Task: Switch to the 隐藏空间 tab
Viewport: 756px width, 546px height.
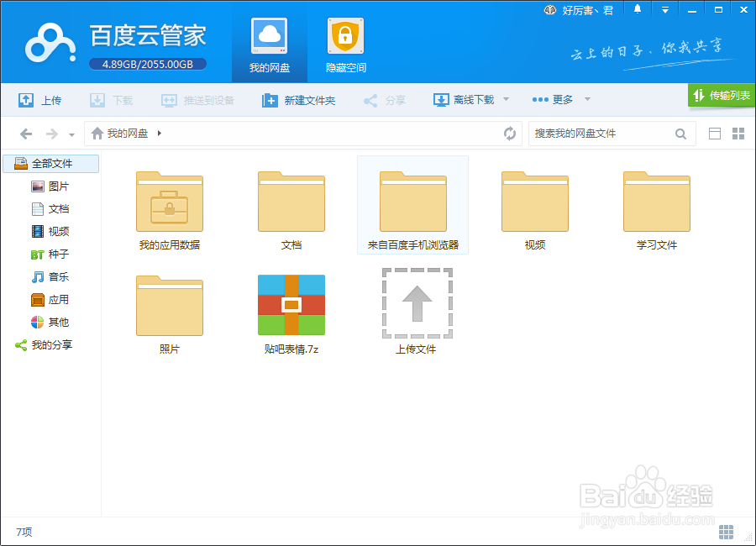Action: [x=346, y=45]
